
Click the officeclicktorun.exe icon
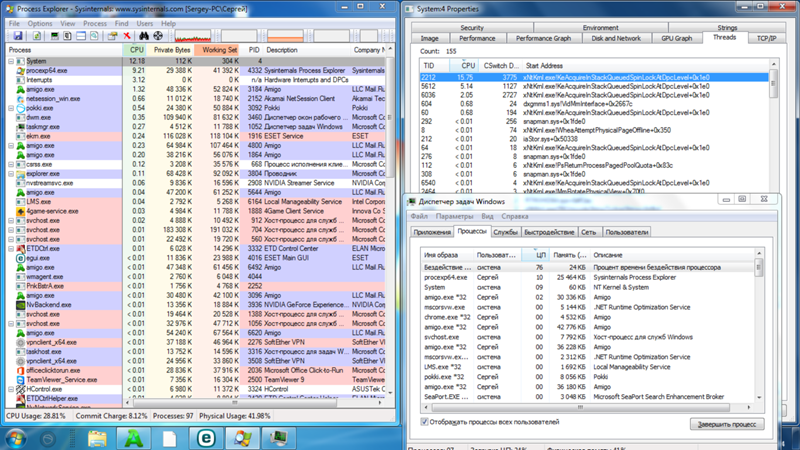pyautogui.click(x=20, y=370)
